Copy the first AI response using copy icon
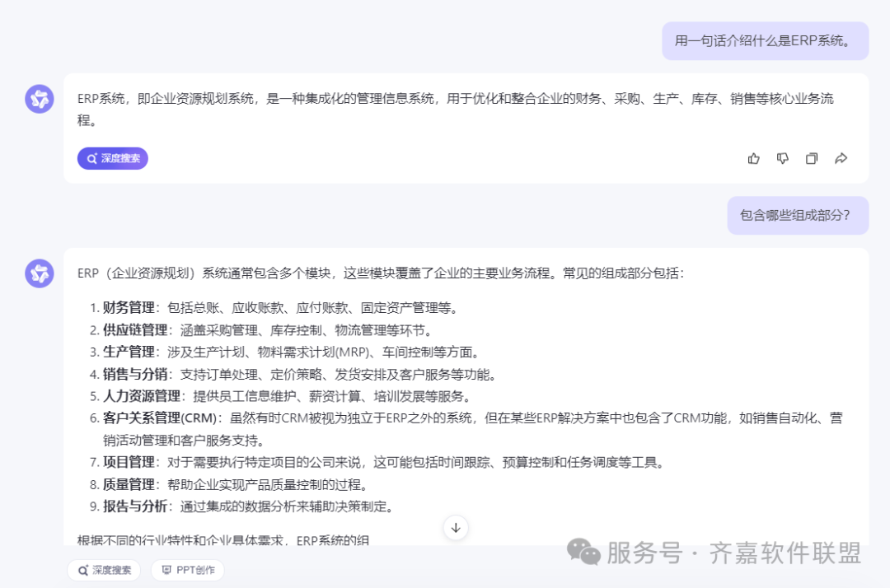Viewport: 890px width, 588px height. pos(811,158)
